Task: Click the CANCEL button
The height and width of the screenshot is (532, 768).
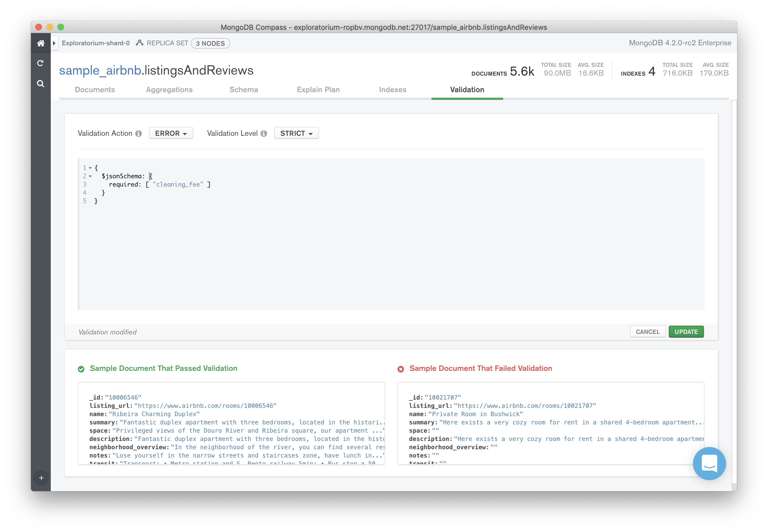Action: click(647, 331)
